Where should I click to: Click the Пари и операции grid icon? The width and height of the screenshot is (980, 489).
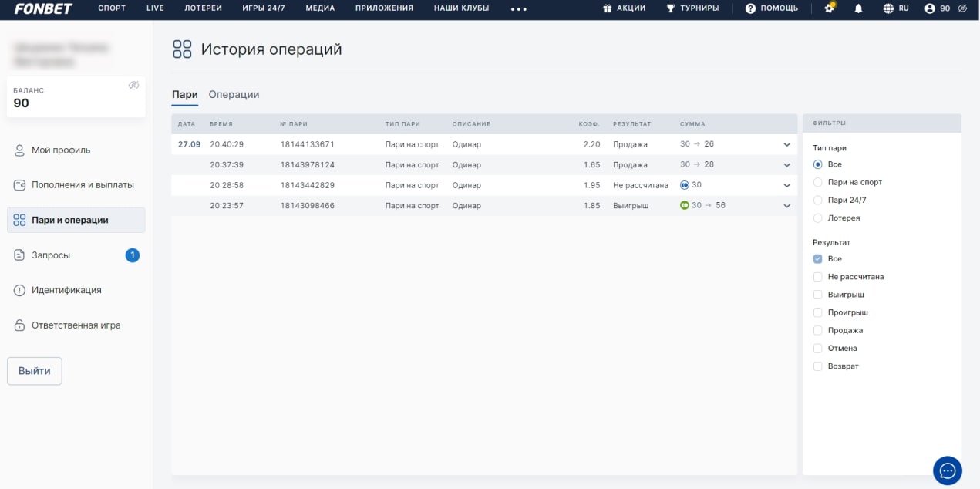(20, 220)
